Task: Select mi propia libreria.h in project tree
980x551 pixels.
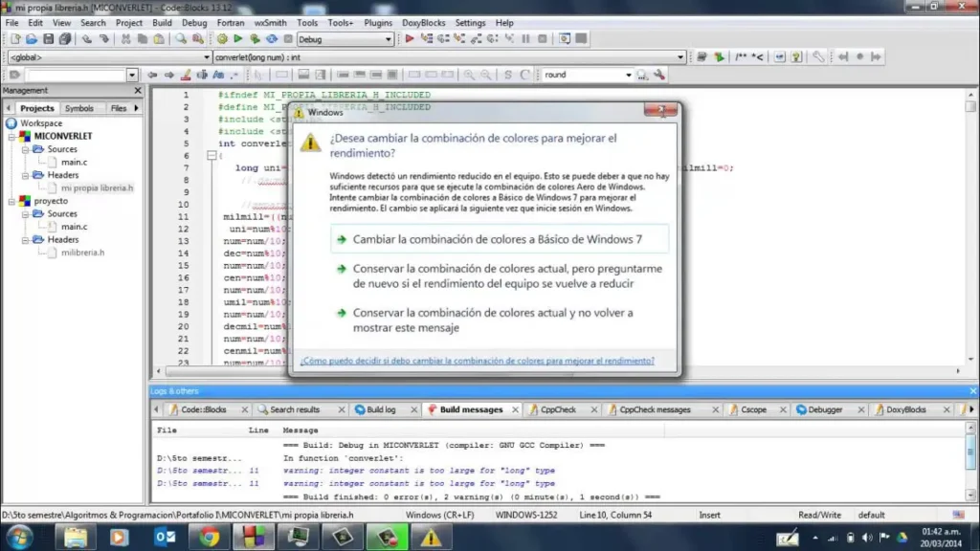Action: click(x=97, y=188)
